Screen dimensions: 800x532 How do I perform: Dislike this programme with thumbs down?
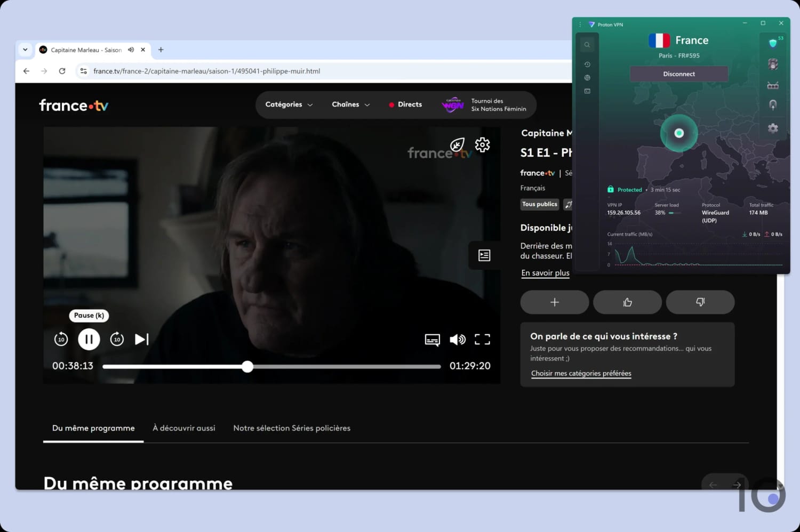pos(700,302)
